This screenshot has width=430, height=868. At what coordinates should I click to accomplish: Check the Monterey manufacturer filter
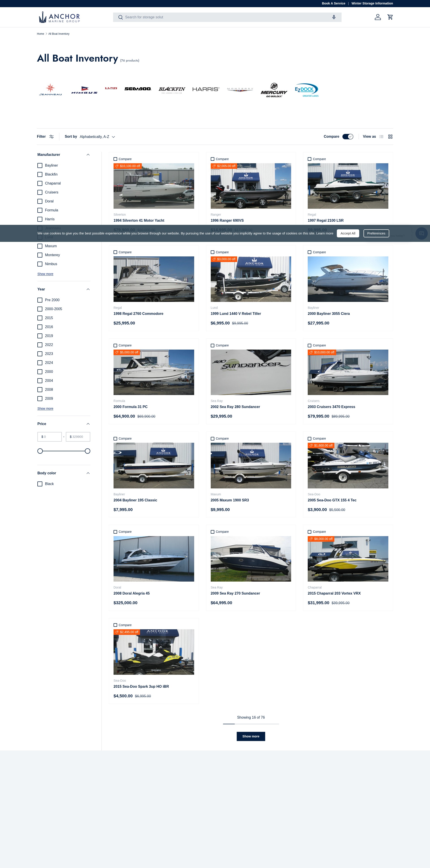coord(40,255)
